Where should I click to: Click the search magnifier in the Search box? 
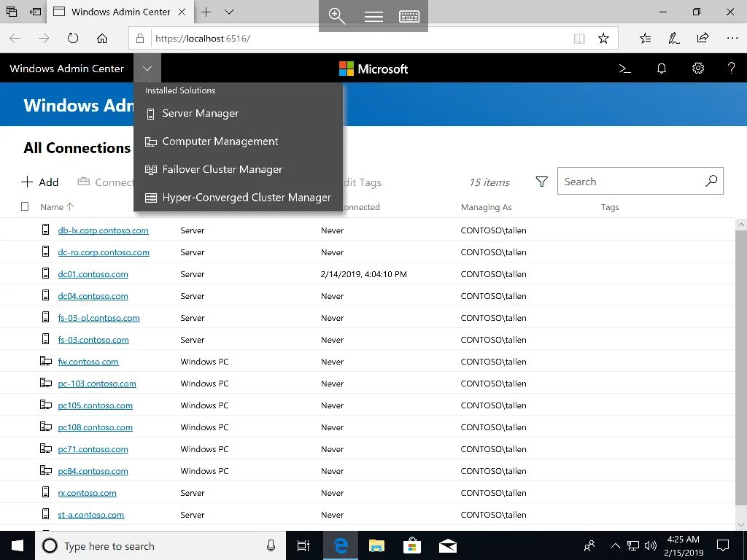pos(711,181)
